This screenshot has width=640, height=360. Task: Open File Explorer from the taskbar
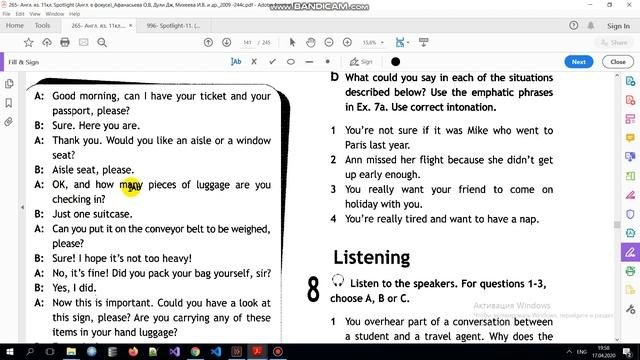click(71, 351)
